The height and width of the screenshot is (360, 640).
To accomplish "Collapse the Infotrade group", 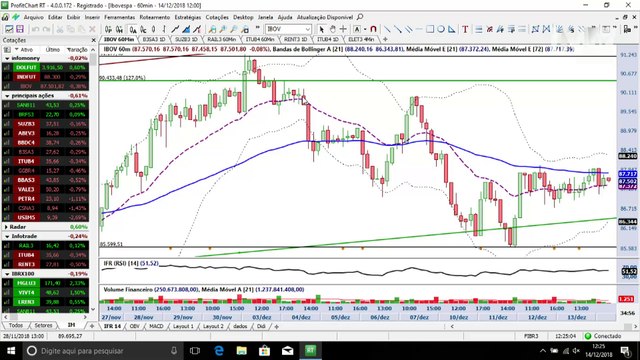I will pos(7,236).
